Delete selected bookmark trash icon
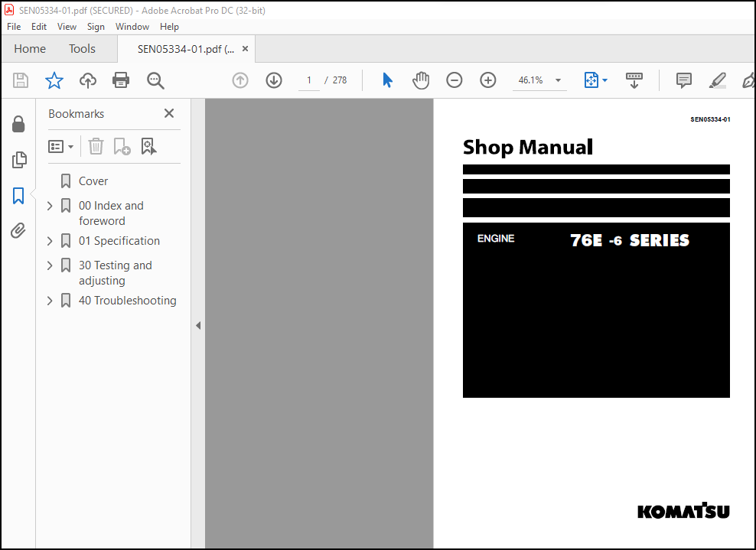 click(x=96, y=146)
